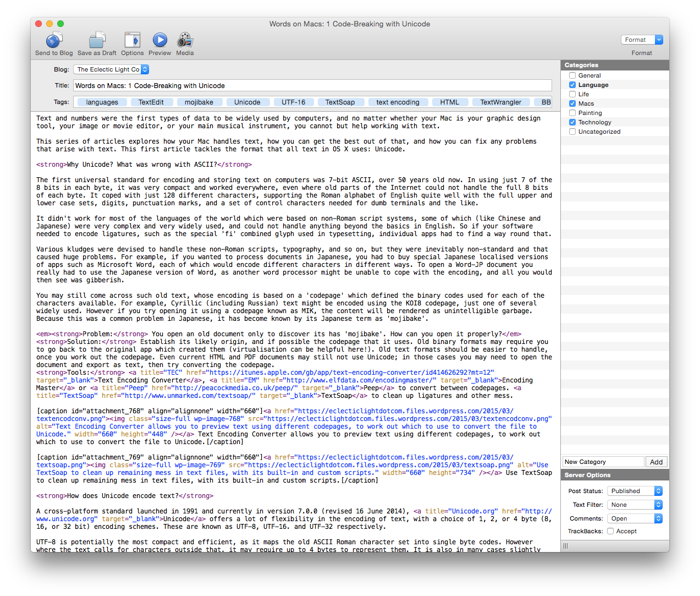Viewport: 700px width, 596px height.
Task: Open the Media browser icon
Action: (185, 41)
